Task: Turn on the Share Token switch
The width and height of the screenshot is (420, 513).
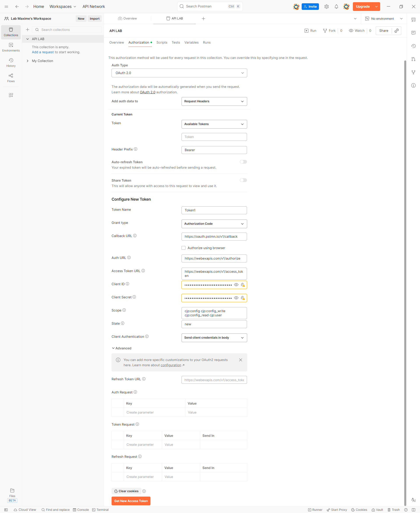Action: pos(243,180)
